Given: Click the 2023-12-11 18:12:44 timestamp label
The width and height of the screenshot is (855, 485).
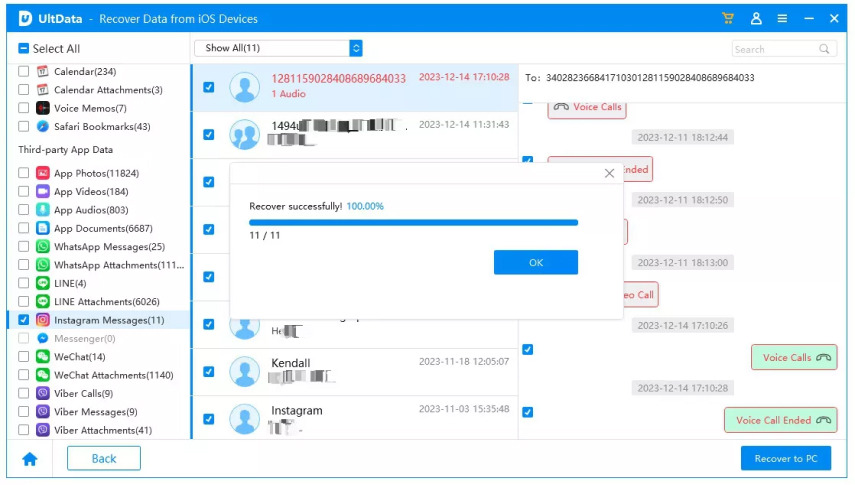Looking at the screenshot, I should coord(683,137).
